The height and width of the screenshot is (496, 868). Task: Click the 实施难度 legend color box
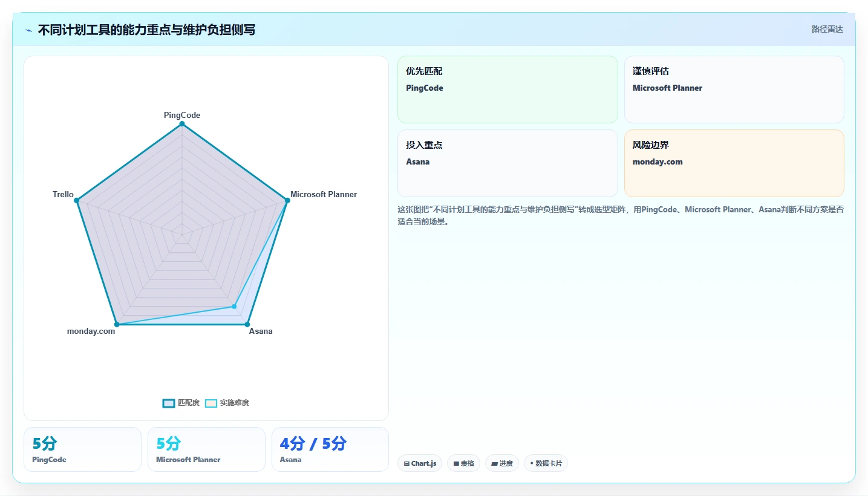click(x=211, y=403)
